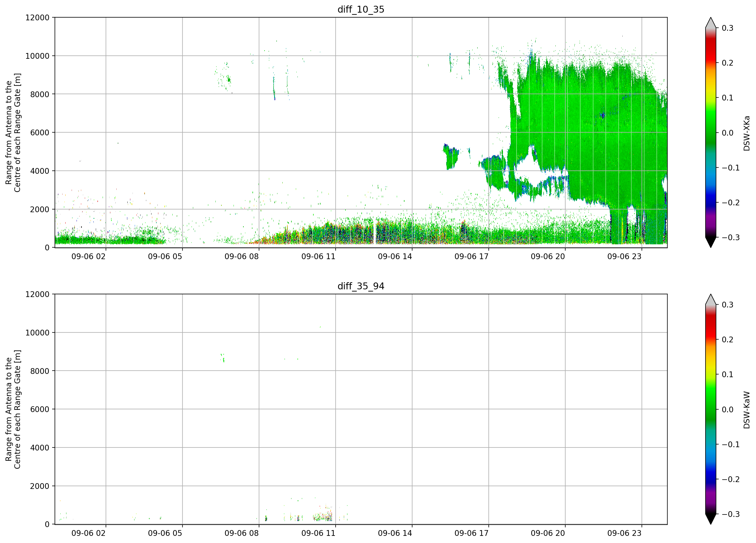Click the '6000' y-tick on the diff_10_35 plot
756x543 pixels.
point(40,132)
